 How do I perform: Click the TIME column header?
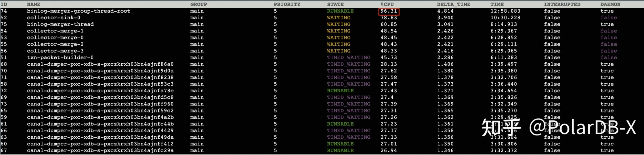(497, 4)
